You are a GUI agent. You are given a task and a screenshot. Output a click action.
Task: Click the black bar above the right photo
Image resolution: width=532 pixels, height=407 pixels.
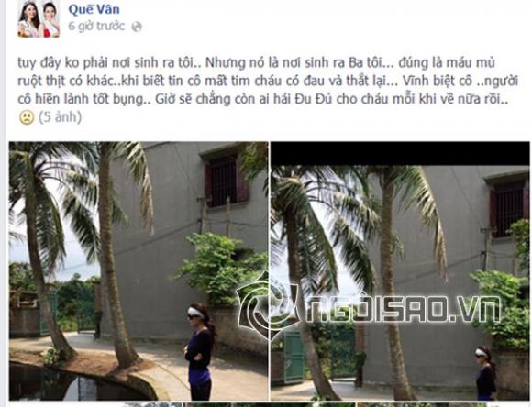(400, 154)
